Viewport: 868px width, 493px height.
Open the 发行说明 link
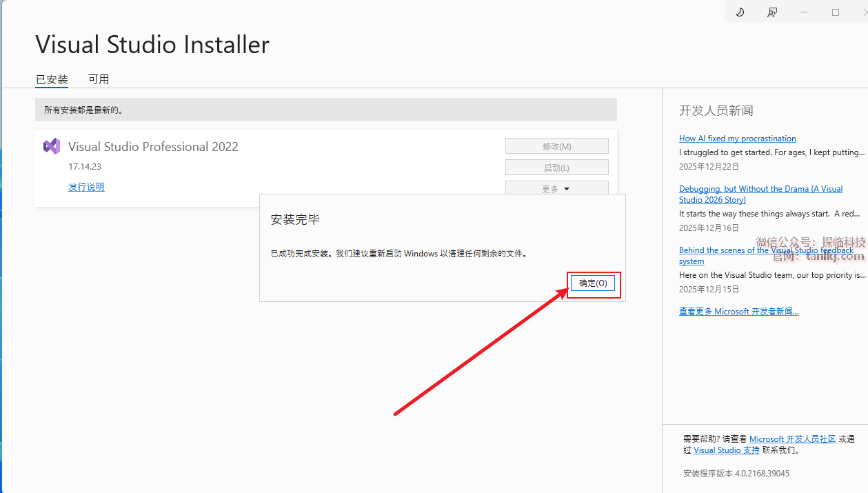pos(87,187)
